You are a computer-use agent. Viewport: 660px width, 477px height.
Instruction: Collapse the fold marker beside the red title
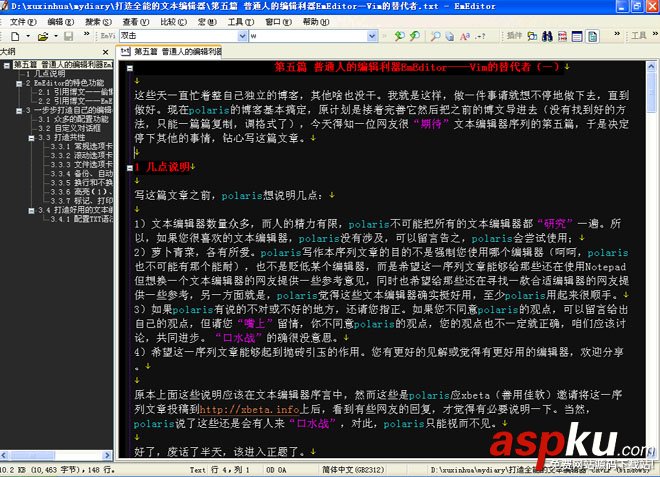pyautogui.click(x=130, y=68)
